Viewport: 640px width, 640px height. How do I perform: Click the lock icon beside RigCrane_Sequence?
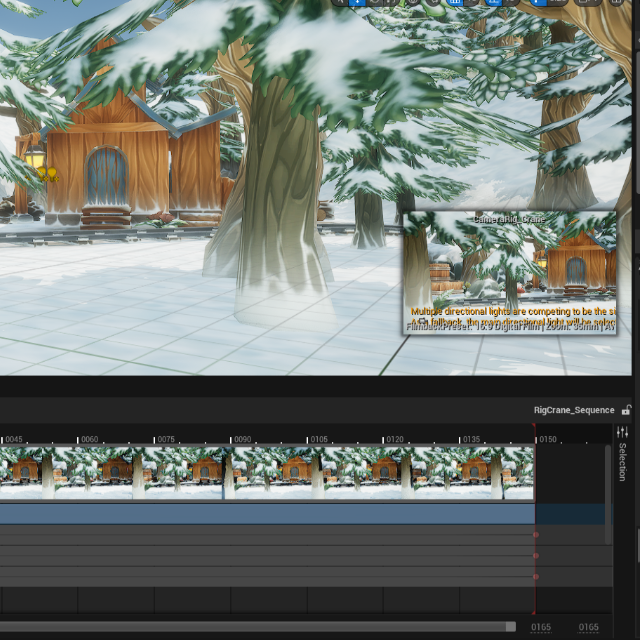(x=626, y=410)
